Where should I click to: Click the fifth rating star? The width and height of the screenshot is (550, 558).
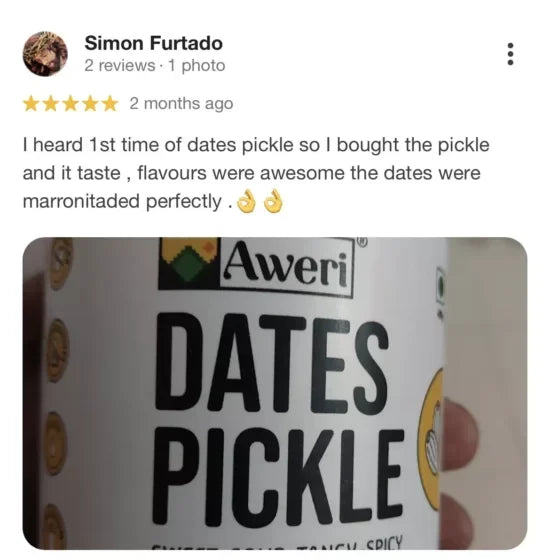coord(110,104)
